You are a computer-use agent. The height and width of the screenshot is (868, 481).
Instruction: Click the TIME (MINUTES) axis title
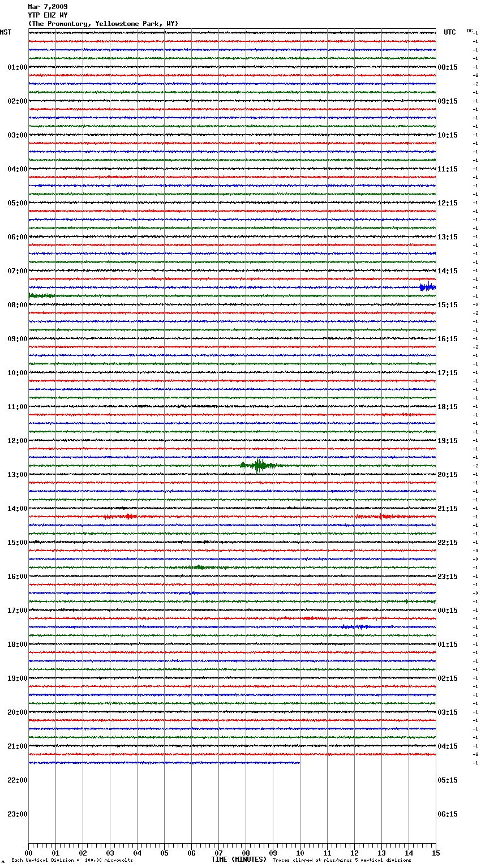pyautogui.click(x=239, y=860)
